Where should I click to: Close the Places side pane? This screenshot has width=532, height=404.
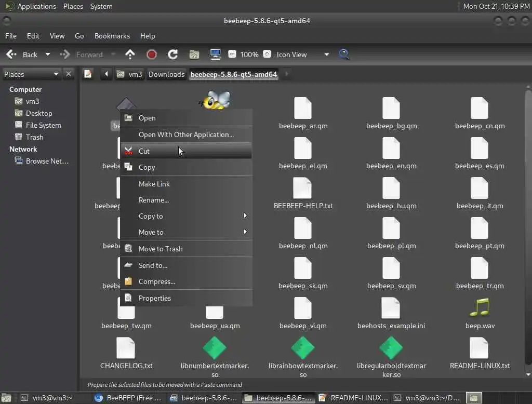(x=69, y=74)
